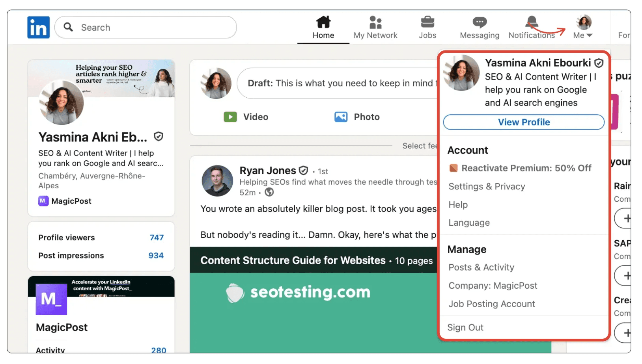Click verification badge in dropdown header

tap(599, 63)
